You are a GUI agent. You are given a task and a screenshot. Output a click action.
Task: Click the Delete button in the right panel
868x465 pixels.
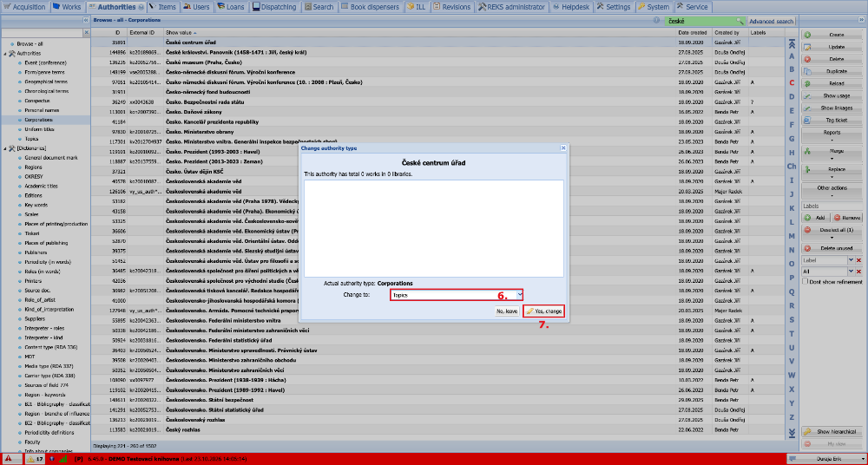point(832,59)
